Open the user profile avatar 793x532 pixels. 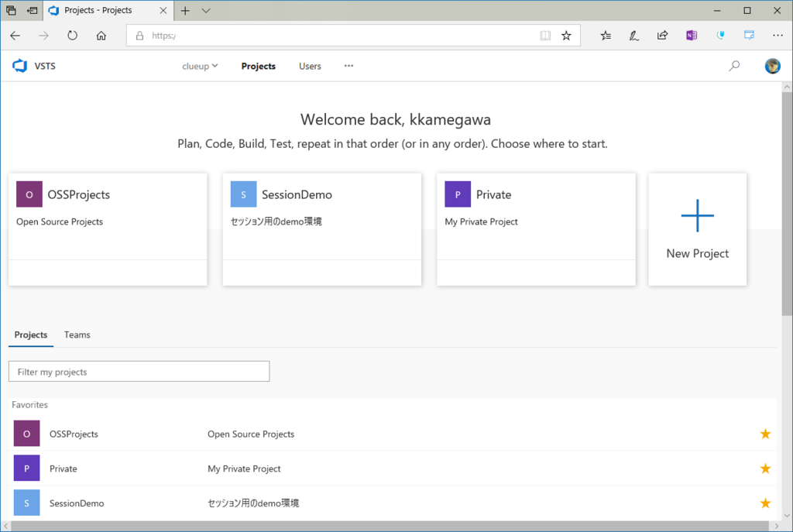(x=772, y=66)
